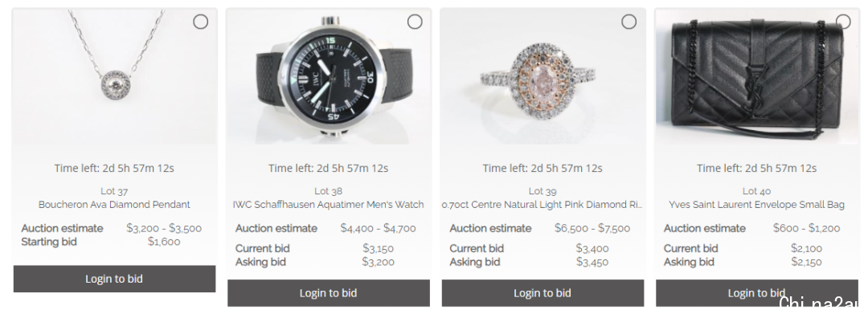Viewport: 868px width, 314px height.
Task: Select the circle on the Yves Saint Laurent bag card
Action: 843,22
